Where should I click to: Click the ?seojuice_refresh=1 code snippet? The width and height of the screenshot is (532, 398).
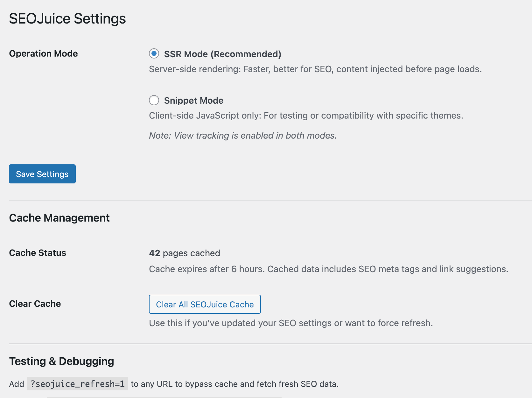click(x=77, y=384)
